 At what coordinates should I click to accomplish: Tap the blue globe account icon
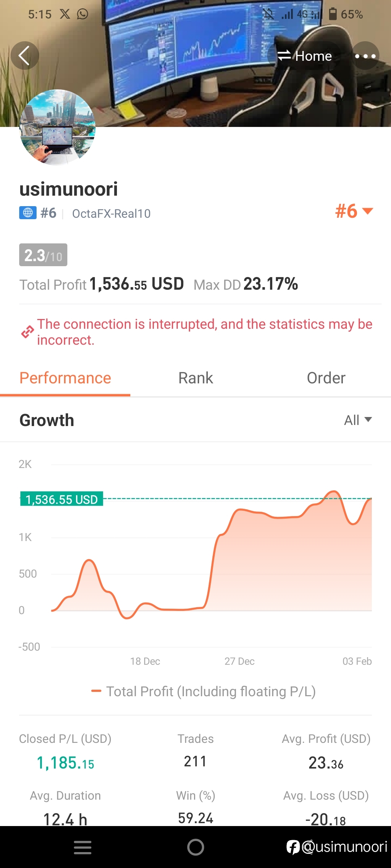point(28,213)
